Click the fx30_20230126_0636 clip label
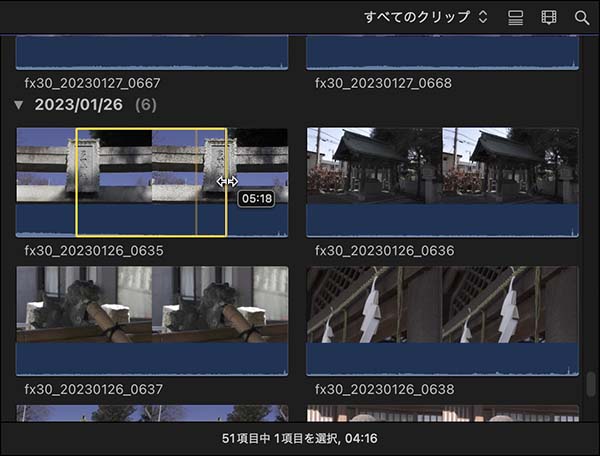This screenshot has height=456, width=600. pyautogui.click(x=385, y=251)
